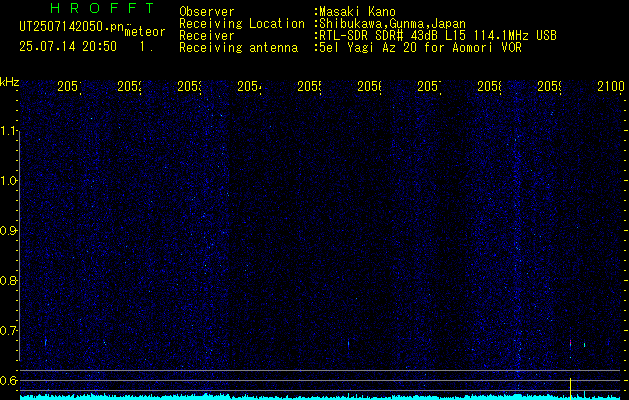Click observer name Masaki Kano
Image resolution: width=629 pixels, height=400 pixels.
pos(357,12)
